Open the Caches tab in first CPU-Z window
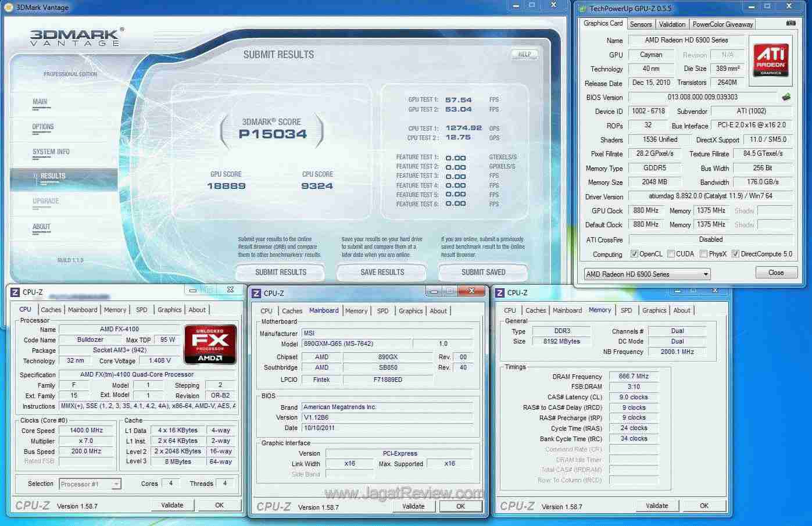The image size is (812, 526). [x=51, y=310]
